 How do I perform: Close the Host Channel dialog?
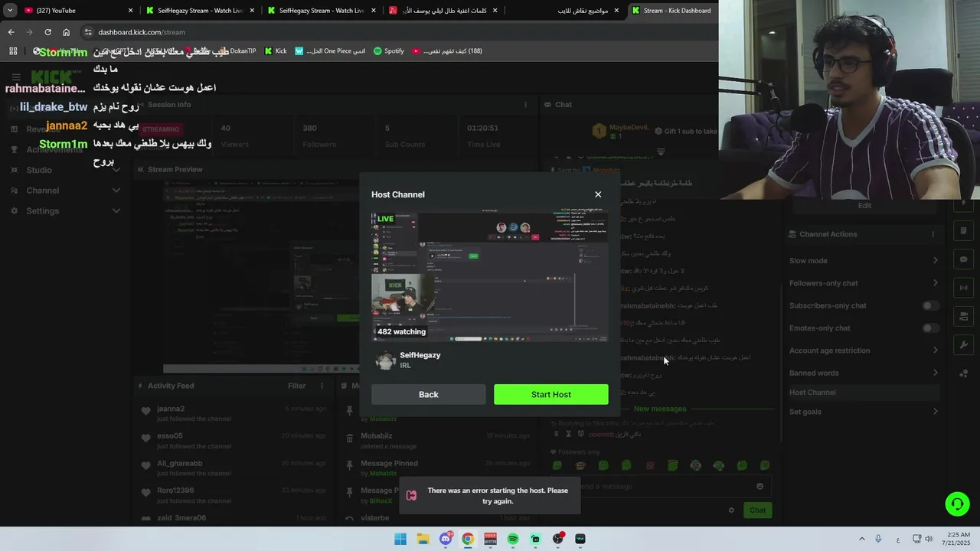[598, 194]
